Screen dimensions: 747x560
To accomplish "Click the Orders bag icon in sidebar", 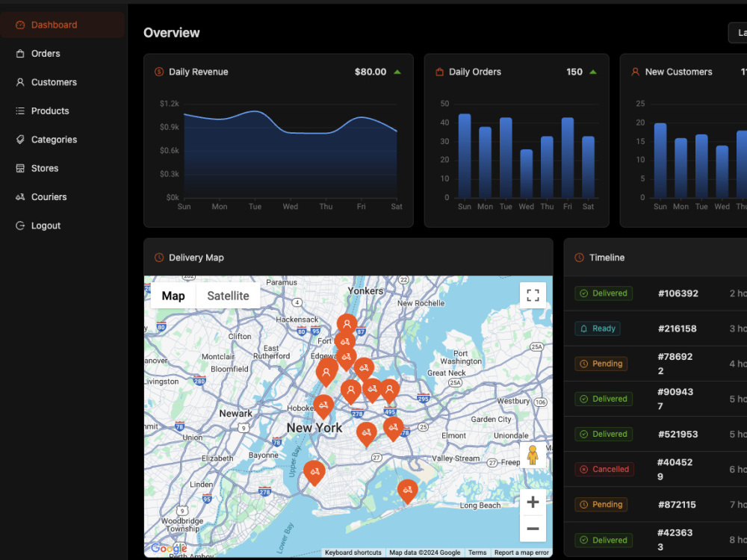I will point(20,53).
